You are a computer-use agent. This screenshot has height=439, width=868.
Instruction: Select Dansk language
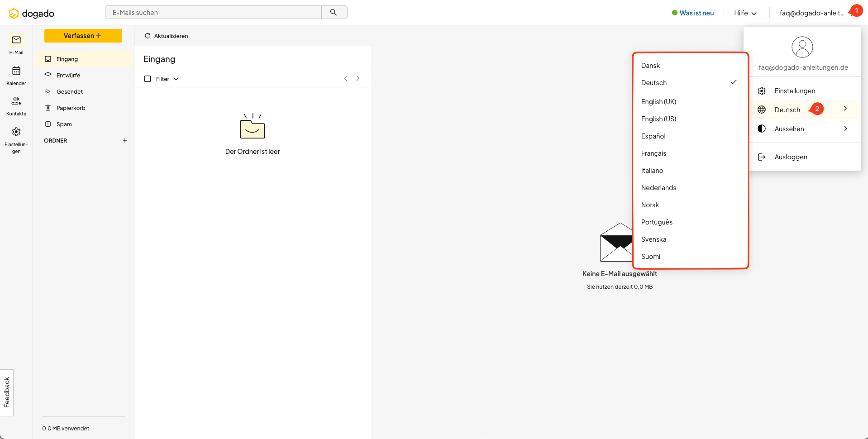691,66
